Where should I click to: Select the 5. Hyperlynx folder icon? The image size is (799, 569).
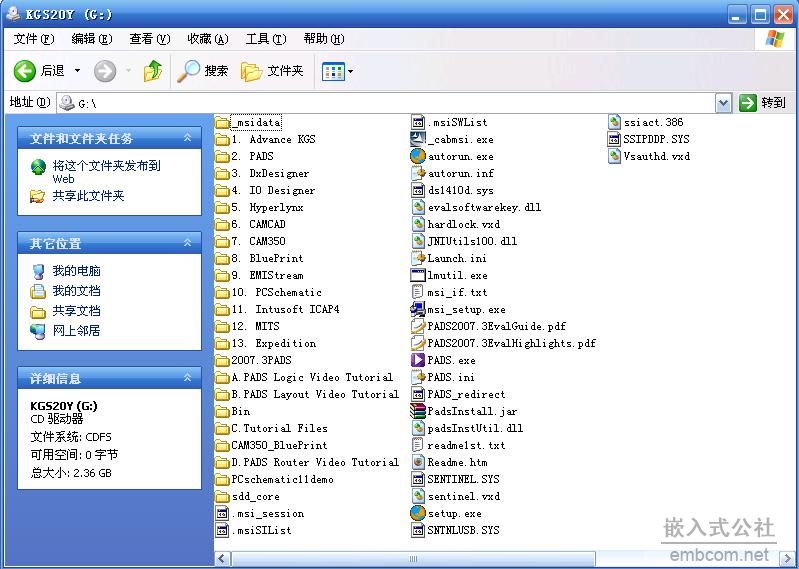click(x=222, y=207)
